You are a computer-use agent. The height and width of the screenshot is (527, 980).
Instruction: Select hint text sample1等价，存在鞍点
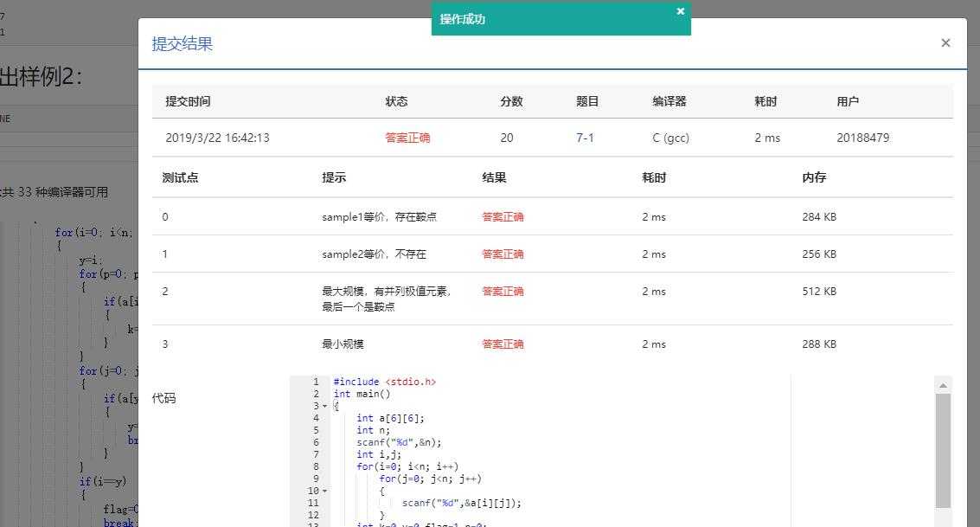pos(380,217)
